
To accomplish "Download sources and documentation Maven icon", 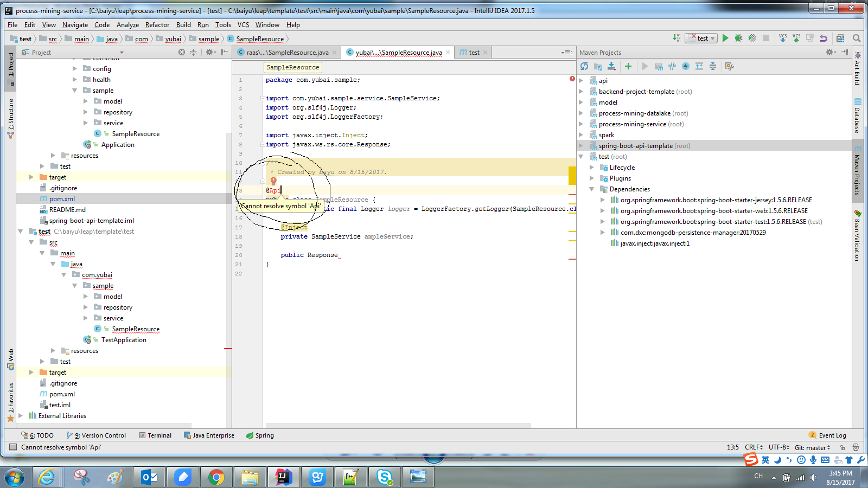I will (611, 66).
